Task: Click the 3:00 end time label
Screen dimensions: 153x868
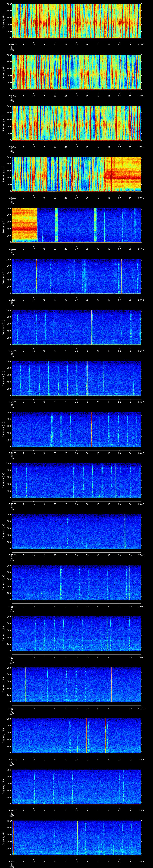Action: (141, 861)
